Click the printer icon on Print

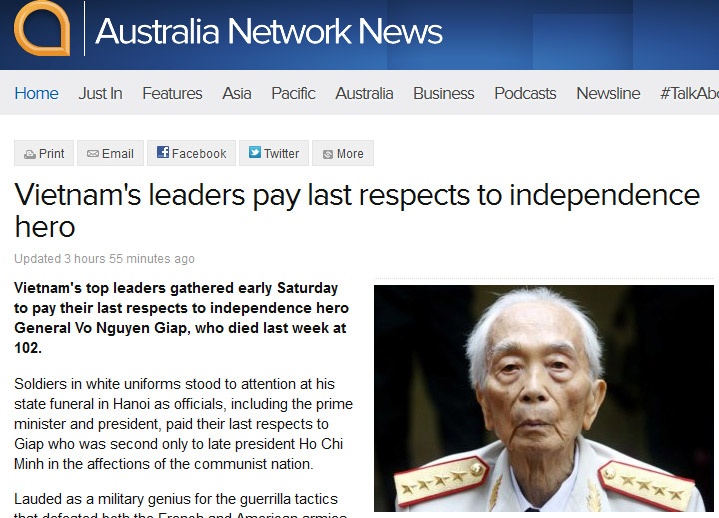[x=30, y=154]
